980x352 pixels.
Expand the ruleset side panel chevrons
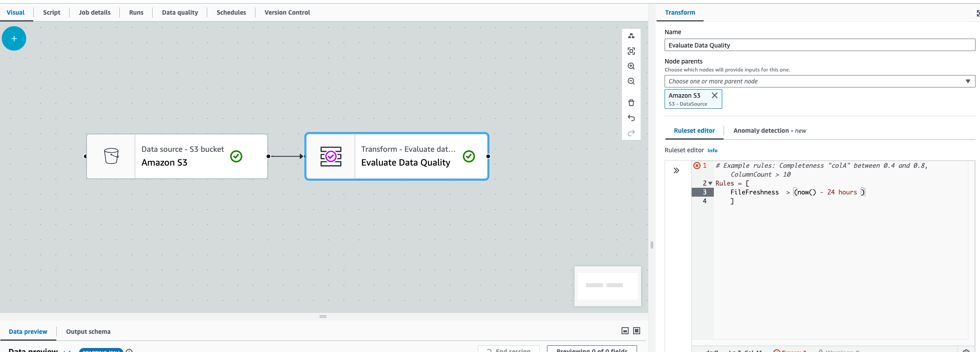(676, 170)
